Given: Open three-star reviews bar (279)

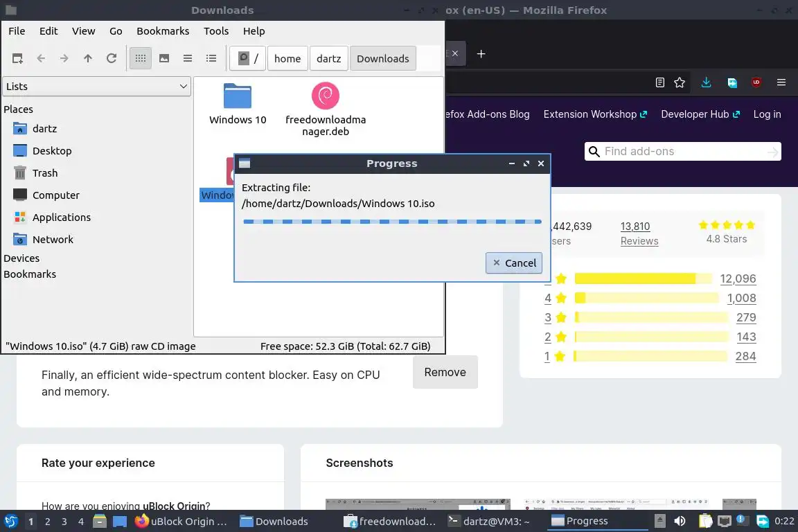Looking at the screenshot, I should [x=651, y=318].
